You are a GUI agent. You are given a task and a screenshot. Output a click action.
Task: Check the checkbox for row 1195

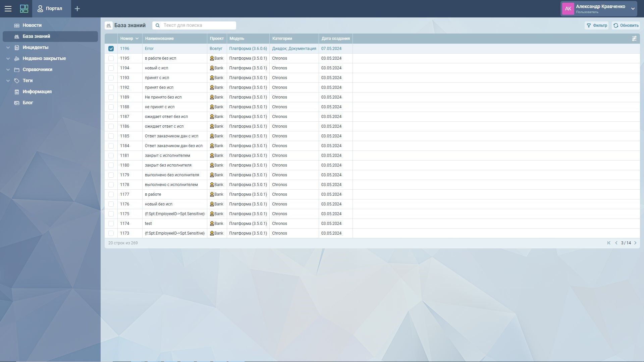pyautogui.click(x=111, y=58)
